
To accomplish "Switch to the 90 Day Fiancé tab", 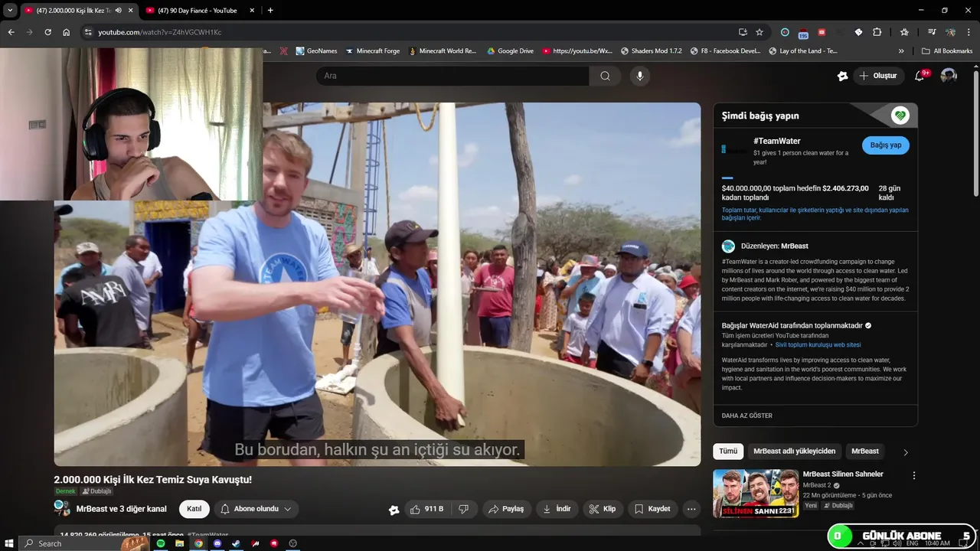I will [199, 10].
